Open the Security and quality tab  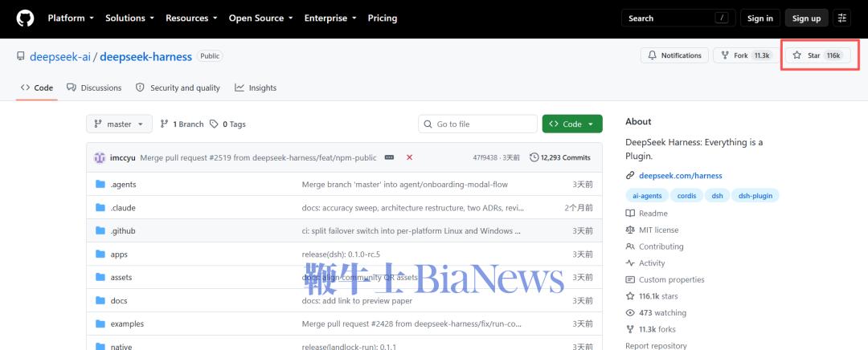coord(178,88)
